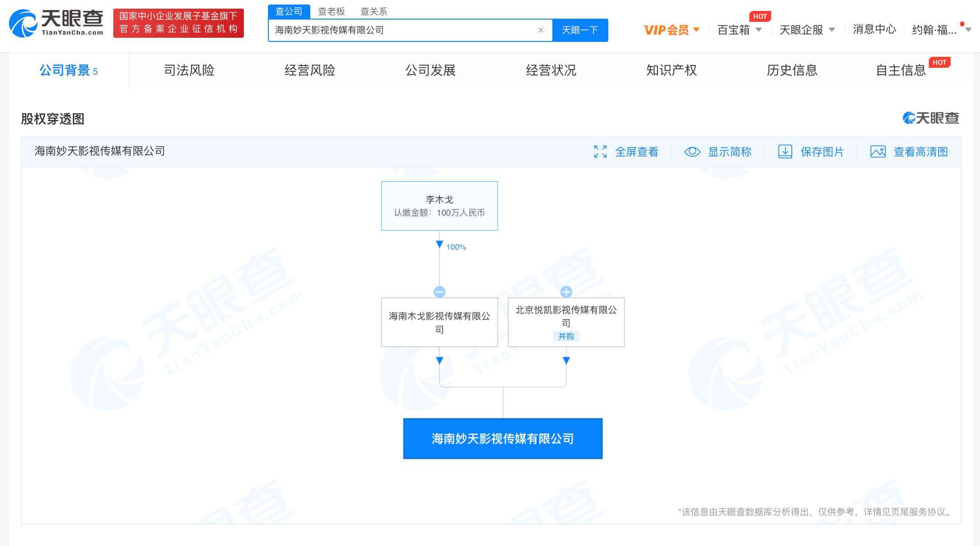
Task: Click the 查看高清图 link
Action: [920, 152]
